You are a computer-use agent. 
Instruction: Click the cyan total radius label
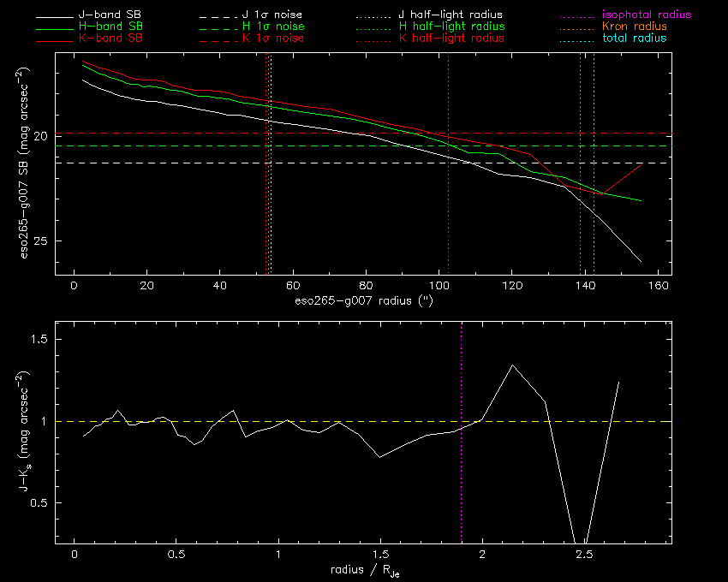tap(634, 38)
